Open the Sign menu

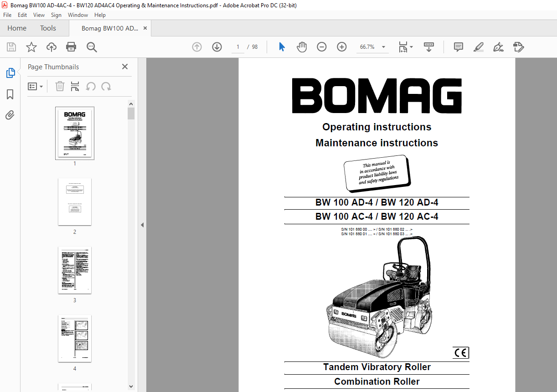coord(56,15)
